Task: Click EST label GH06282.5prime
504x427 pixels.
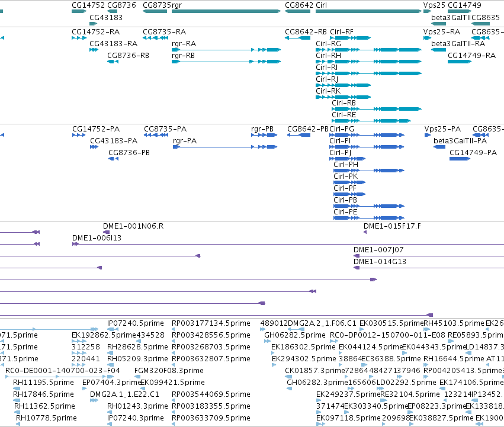Action: click(x=295, y=335)
